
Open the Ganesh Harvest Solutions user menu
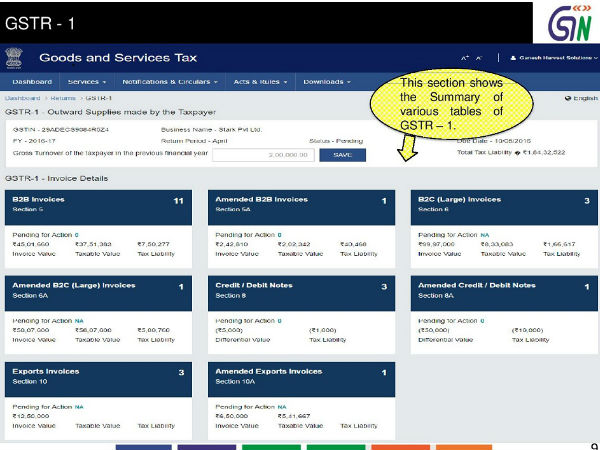point(555,59)
